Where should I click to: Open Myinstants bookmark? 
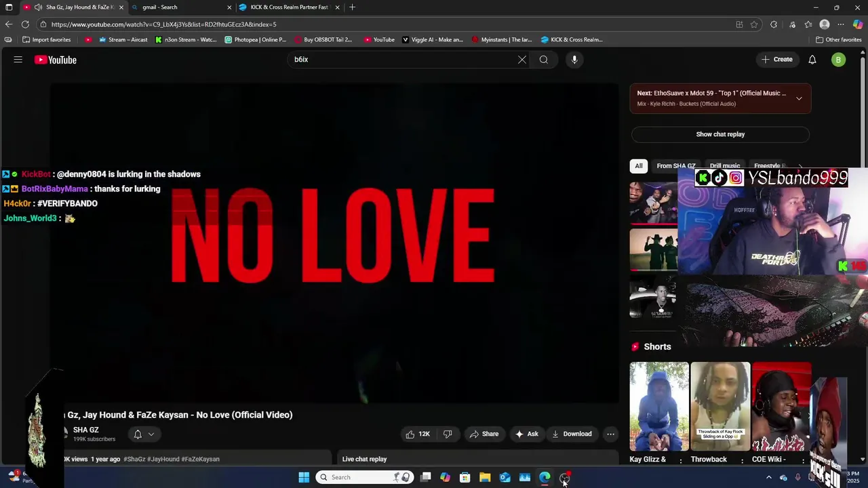pos(502,39)
